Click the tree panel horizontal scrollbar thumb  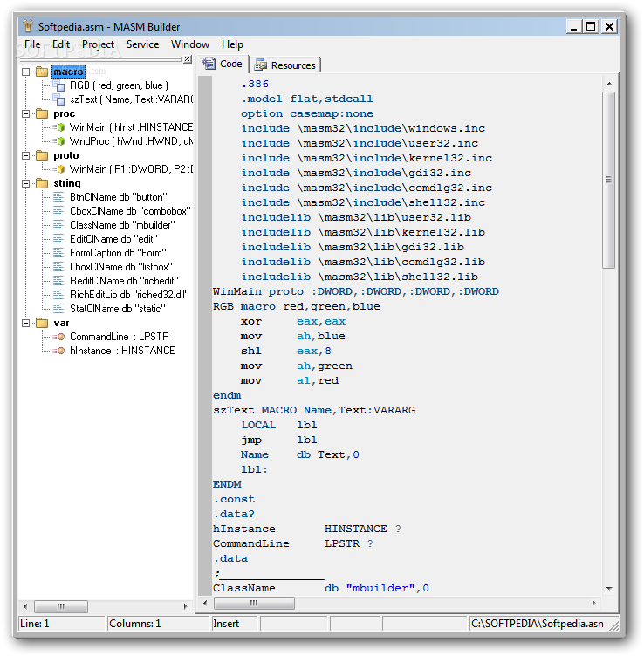coord(61,606)
